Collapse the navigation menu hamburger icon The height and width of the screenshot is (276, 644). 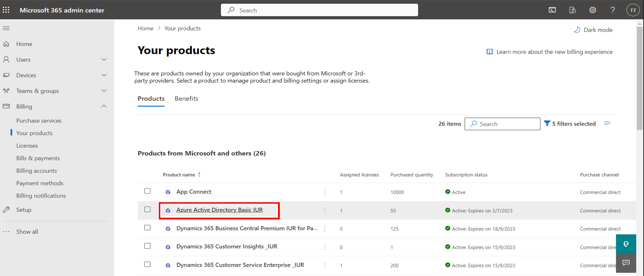[6, 28]
